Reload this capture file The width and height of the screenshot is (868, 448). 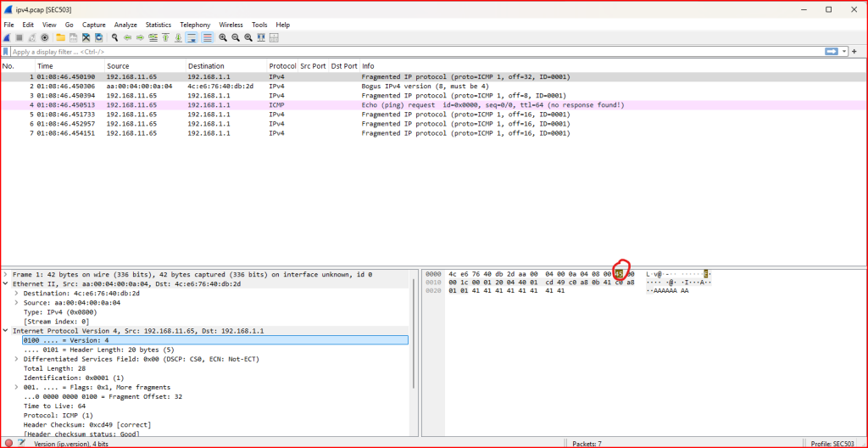click(98, 37)
